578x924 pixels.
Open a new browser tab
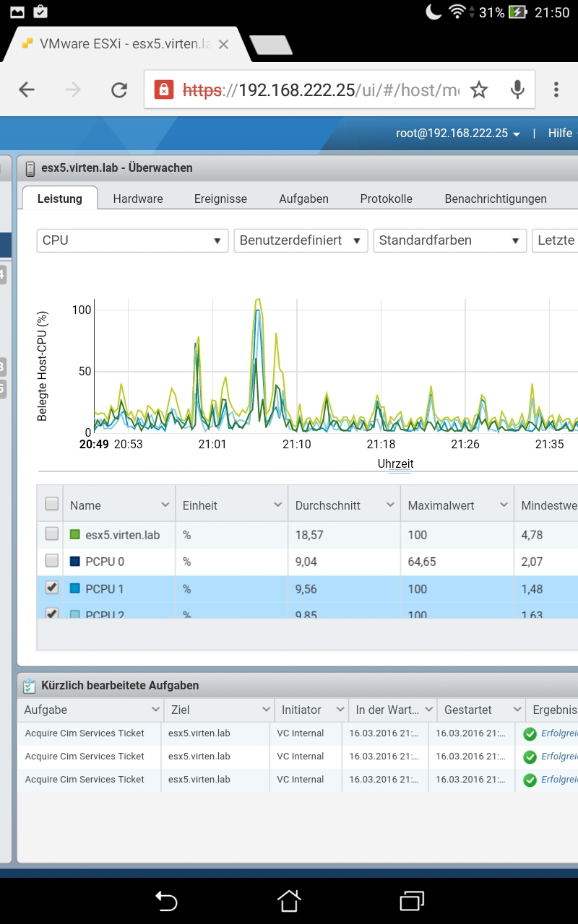(x=271, y=45)
